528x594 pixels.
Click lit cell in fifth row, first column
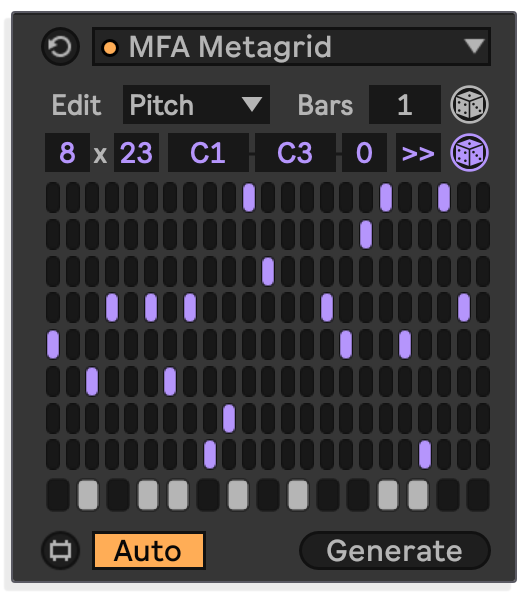click(53, 344)
